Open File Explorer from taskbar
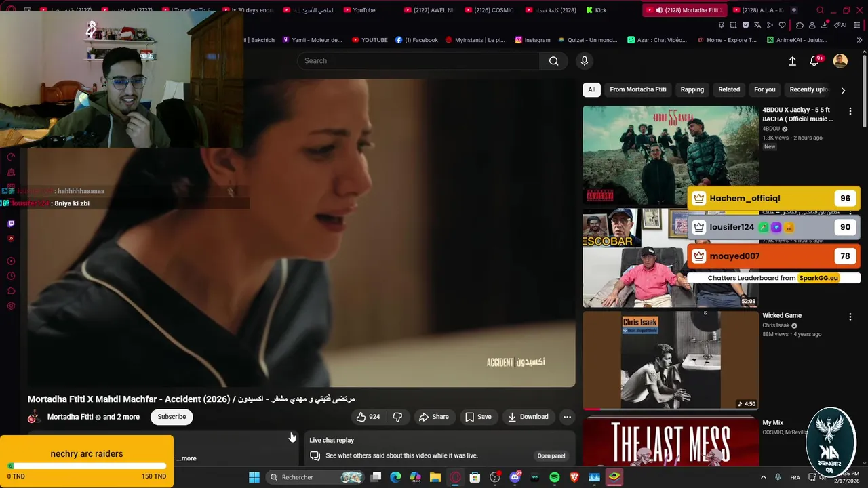Viewport: 868px width, 488px height. 435,477
